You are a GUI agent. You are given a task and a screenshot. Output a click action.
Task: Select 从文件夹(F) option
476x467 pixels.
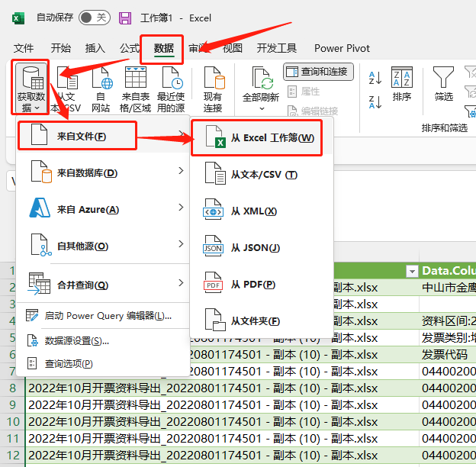click(262, 321)
